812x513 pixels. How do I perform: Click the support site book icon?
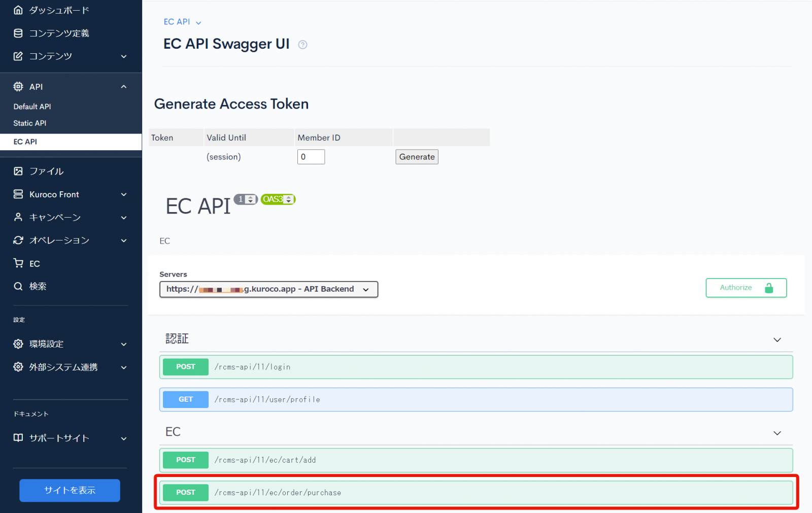tap(18, 438)
